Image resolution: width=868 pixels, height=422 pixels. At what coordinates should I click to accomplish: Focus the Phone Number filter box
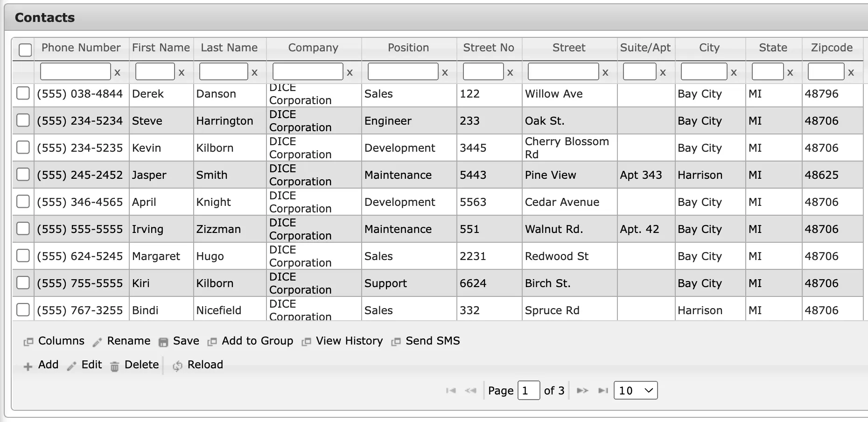click(76, 71)
